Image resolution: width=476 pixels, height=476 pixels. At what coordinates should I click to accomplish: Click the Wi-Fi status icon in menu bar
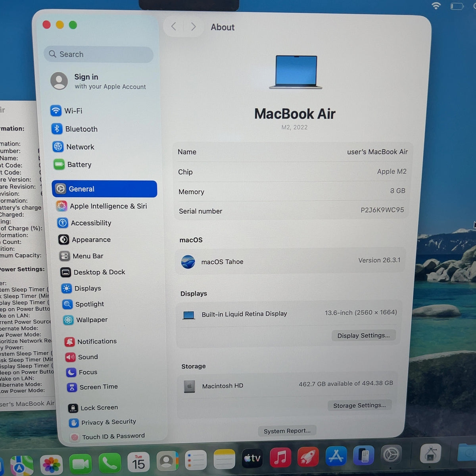pos(436,6)
